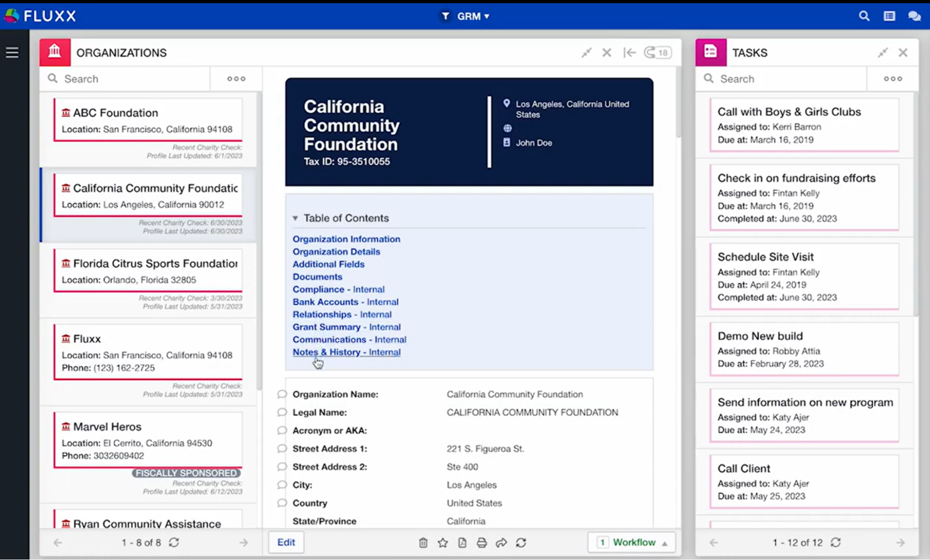Collapse Organizations detail with the back-bar arrow

(629, 53)
